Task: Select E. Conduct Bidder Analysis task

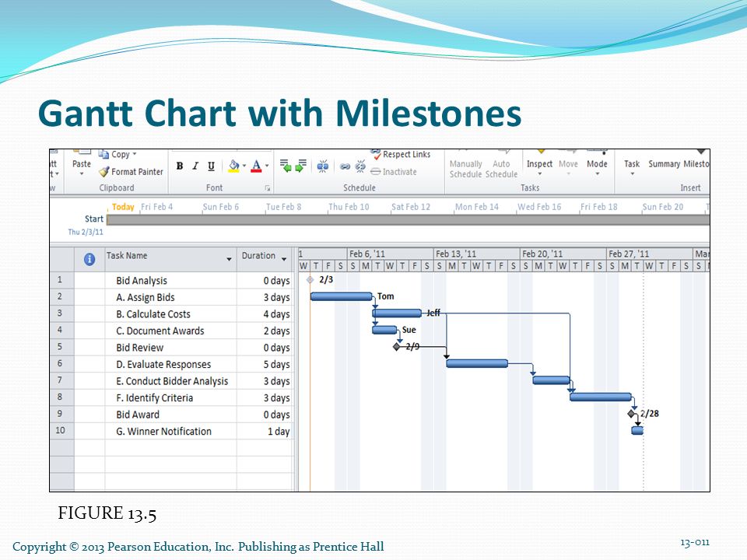Action: [x=172, y=381]
